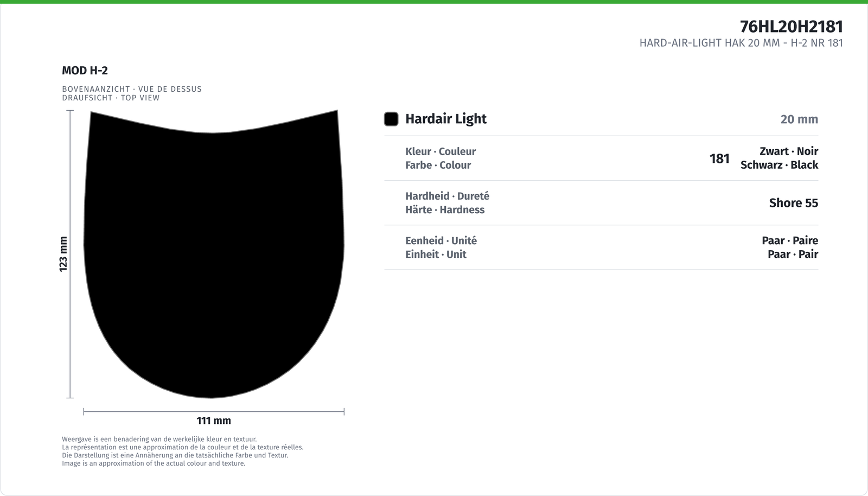
Task: Click the German disclaimer starting with Die Darstellung
Action: pyautogui.click(x=175, y=455)
